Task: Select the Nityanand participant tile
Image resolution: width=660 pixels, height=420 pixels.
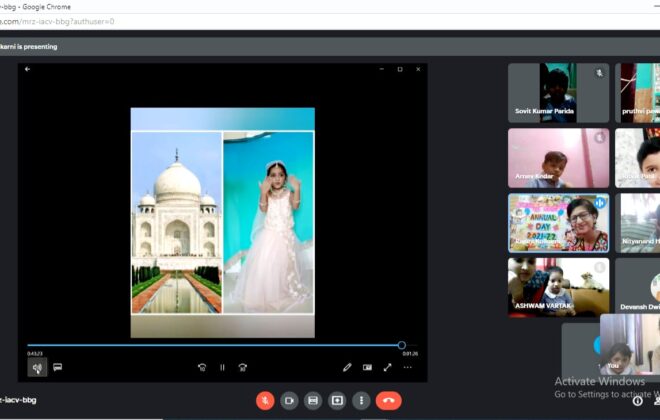Action: tap(637, 223)
